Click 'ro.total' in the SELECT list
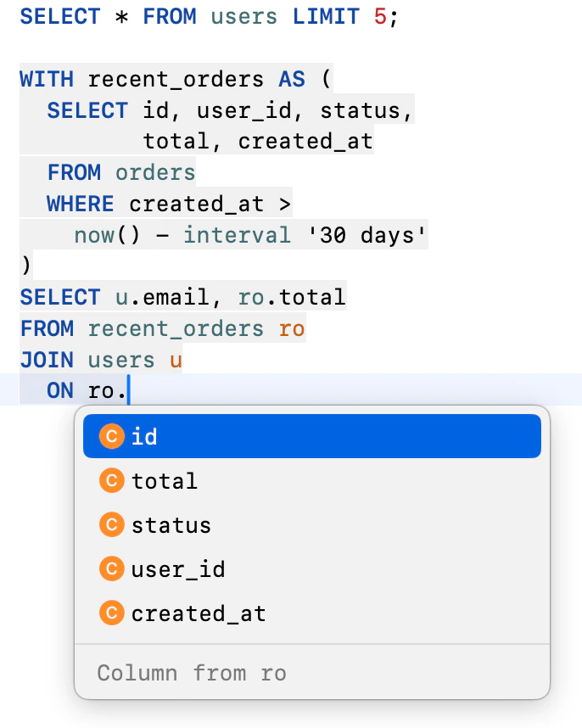The height and width of the screenshot is (728, 582). point(292,297)
